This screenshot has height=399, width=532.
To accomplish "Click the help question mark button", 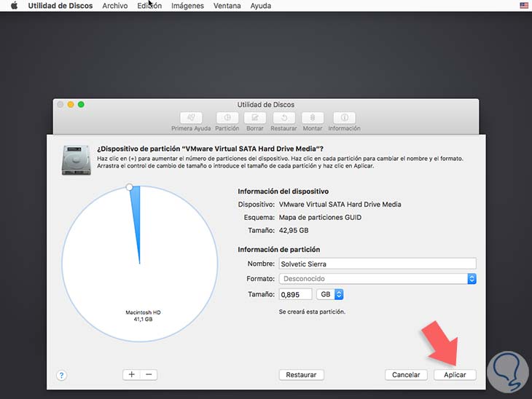I will [x=61, y=375].
